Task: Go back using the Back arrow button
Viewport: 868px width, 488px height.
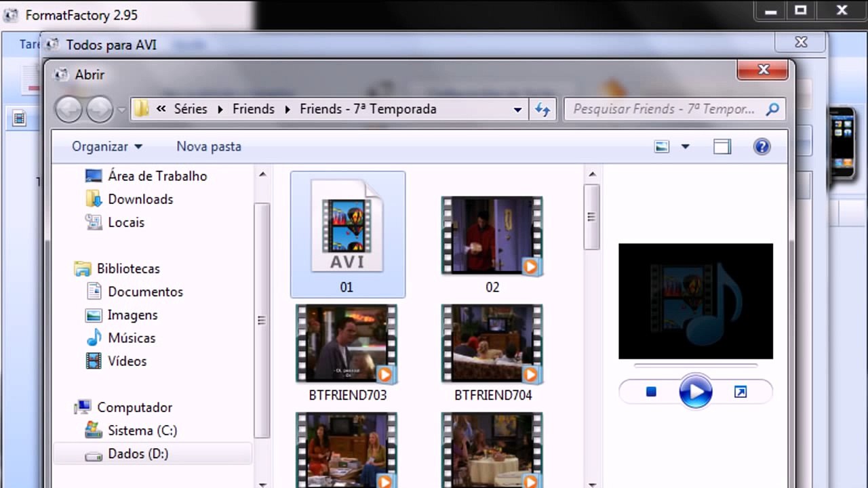Action: point(68,109)
